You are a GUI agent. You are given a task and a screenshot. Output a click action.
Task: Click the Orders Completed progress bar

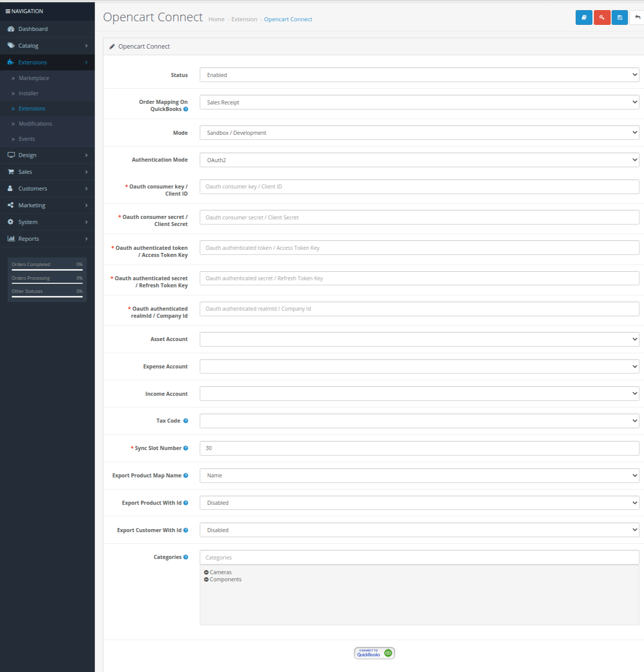(47, 270)
